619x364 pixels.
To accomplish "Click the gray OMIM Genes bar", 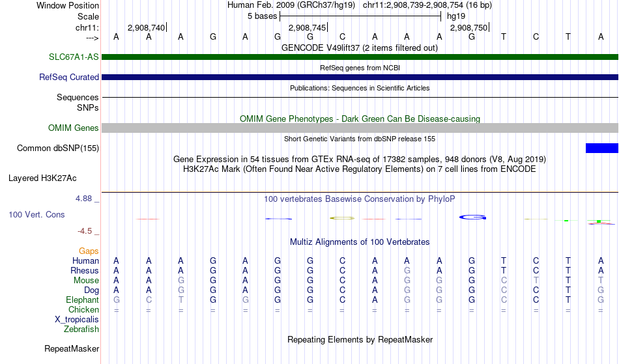I will (x=360, y=128).
